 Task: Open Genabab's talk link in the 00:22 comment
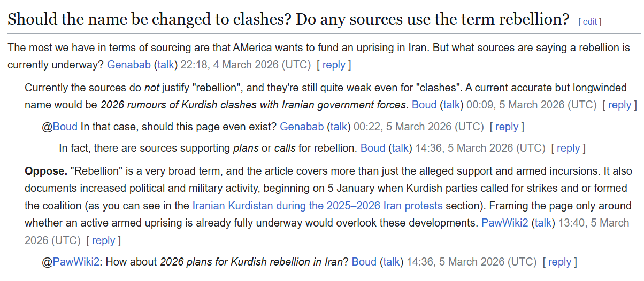pyautogui.click(x=339, y=127)
